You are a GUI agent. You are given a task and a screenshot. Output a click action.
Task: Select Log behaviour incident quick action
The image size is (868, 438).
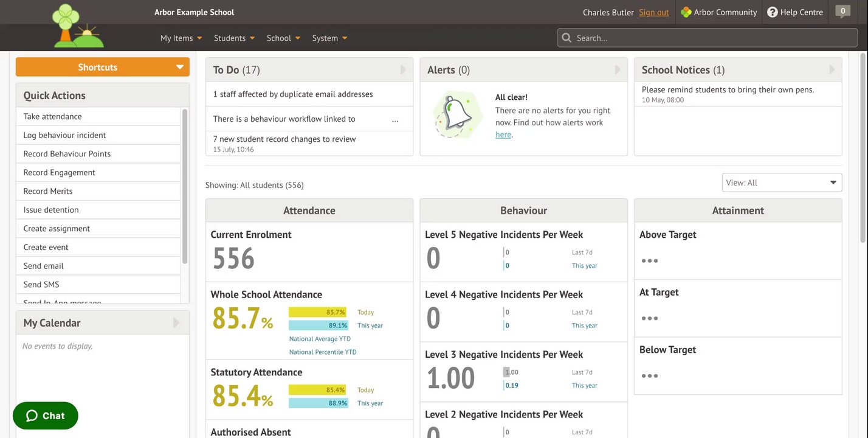tap(98, 135)
